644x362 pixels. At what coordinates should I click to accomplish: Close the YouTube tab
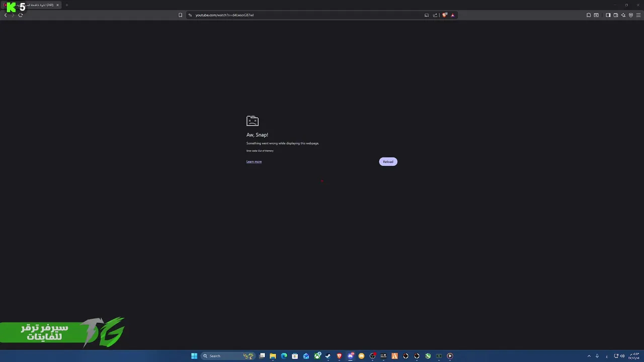57,5
